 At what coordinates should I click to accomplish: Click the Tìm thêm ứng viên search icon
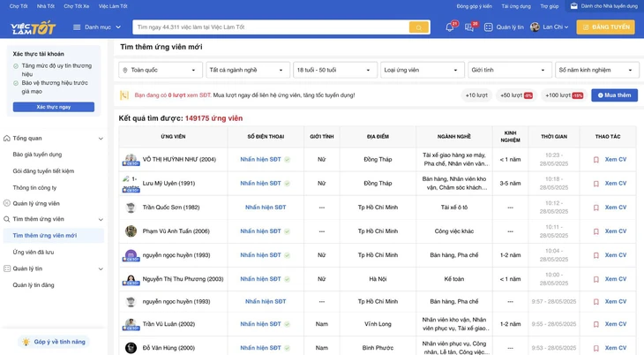pyautogui.click(x=6, y=219)
